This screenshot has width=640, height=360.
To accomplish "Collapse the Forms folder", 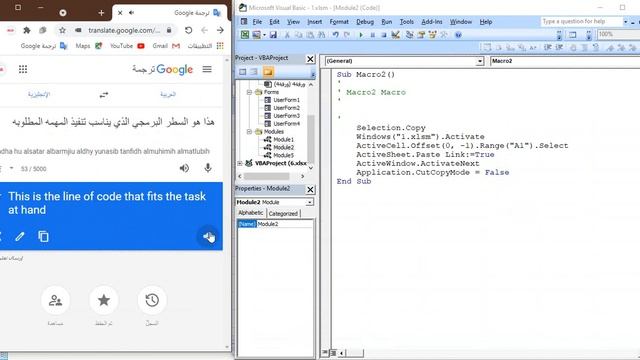I will [249, 92].
